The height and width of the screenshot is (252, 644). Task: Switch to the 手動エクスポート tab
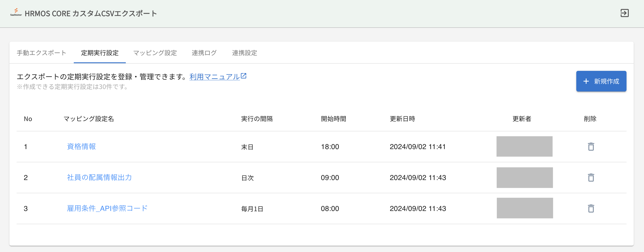(41, 53)
